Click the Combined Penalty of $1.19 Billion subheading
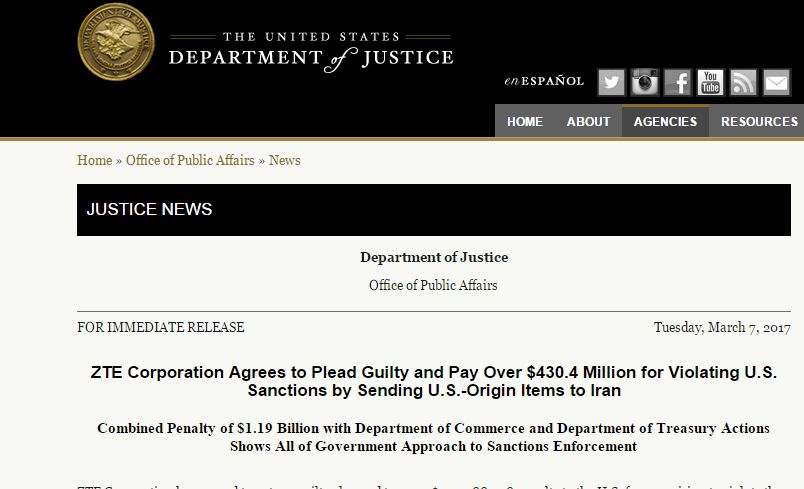This screenshot has height=489, width=804. [434, 437]
